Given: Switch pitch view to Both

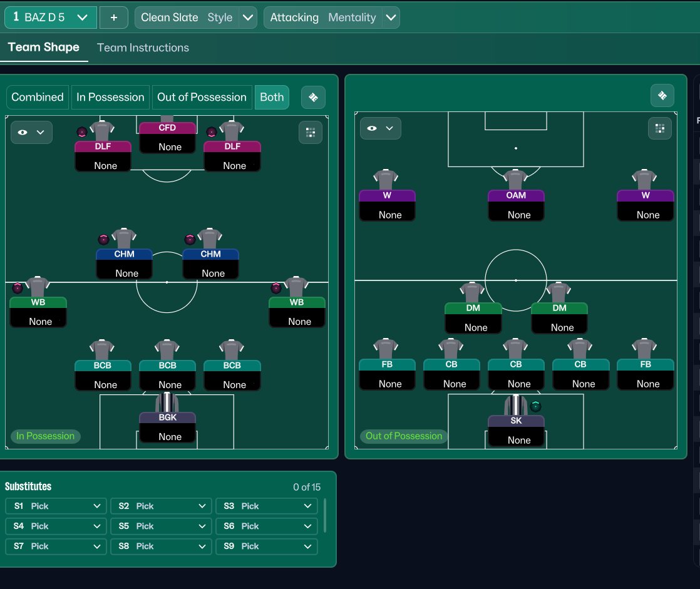Looking at the screenshot, I should coord(272,97).
